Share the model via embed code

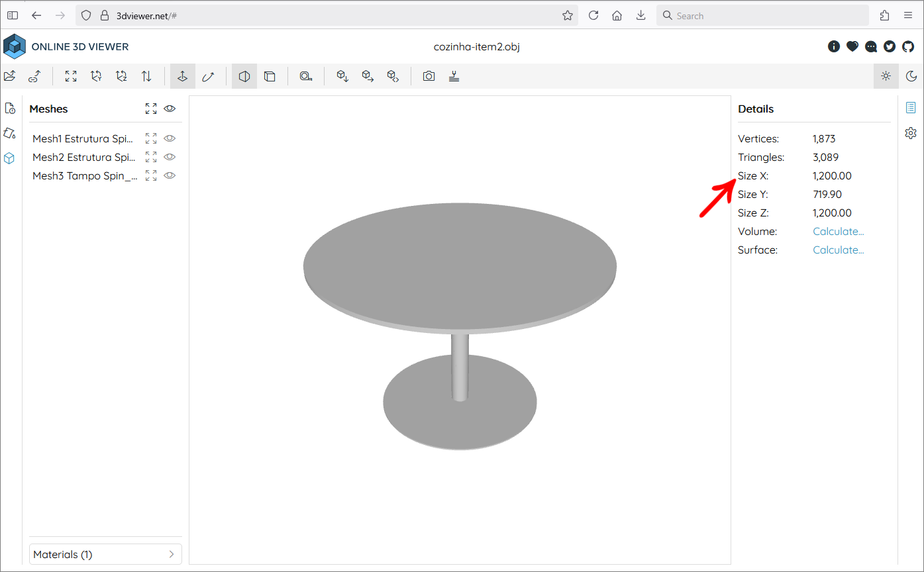(x=393, y=76)
